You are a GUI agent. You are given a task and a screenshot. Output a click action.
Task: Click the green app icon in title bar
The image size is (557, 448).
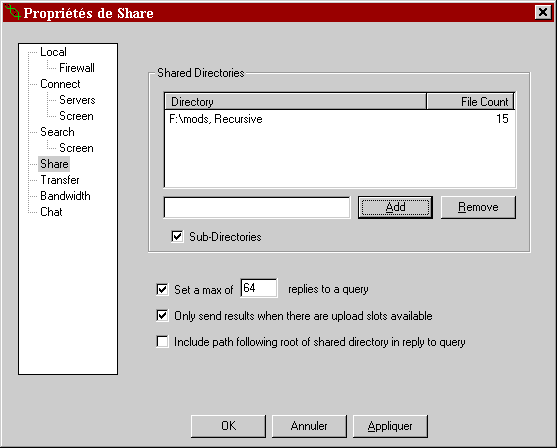click(13, 12)
